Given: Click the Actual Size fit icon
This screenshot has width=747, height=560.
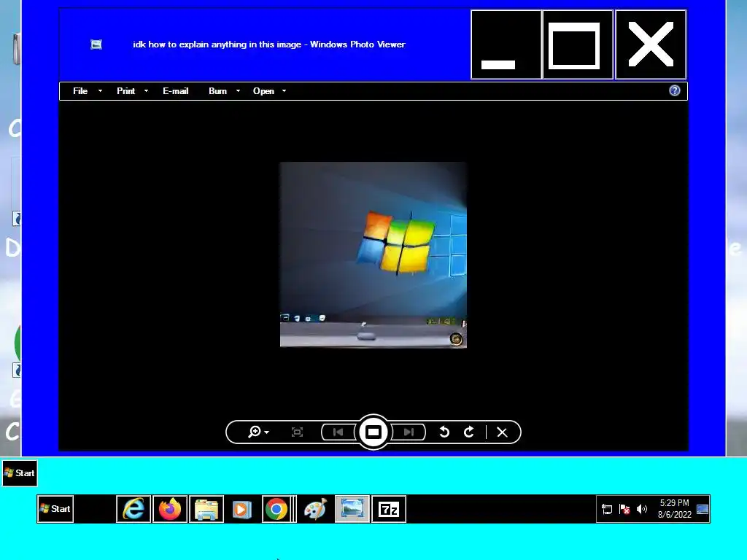Looking at the screenshot, I should [x=298, y=432].
